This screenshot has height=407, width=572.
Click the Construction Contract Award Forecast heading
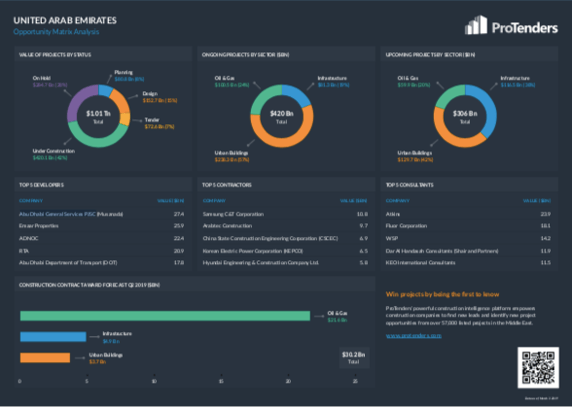click(89, 285)
